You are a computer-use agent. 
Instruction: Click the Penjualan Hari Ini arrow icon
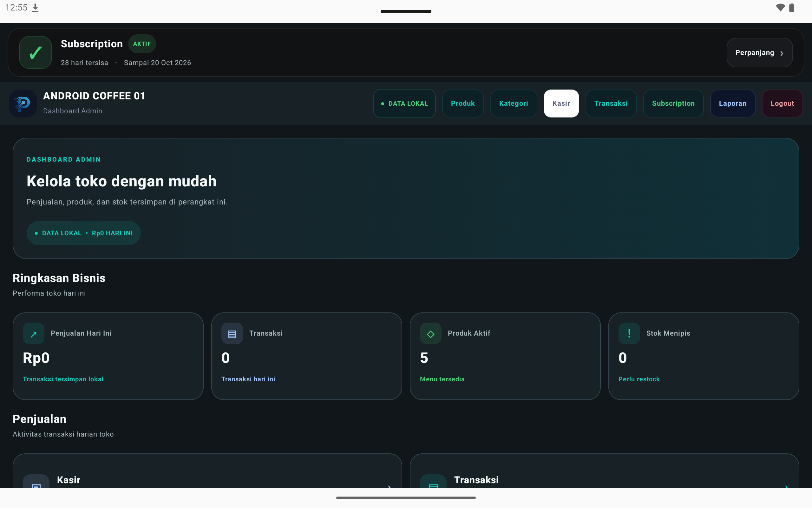[34, 333]
